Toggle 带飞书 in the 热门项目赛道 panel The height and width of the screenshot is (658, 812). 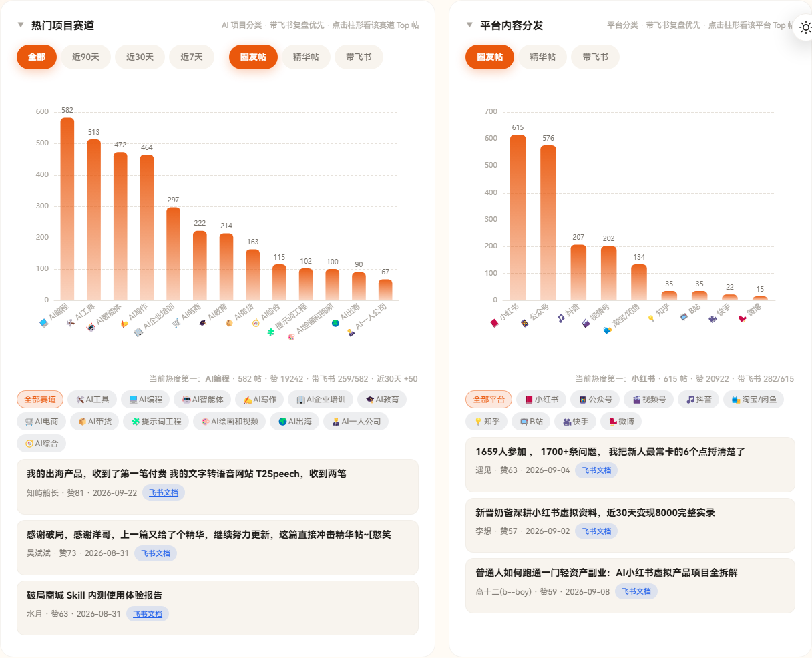(359, 57)
